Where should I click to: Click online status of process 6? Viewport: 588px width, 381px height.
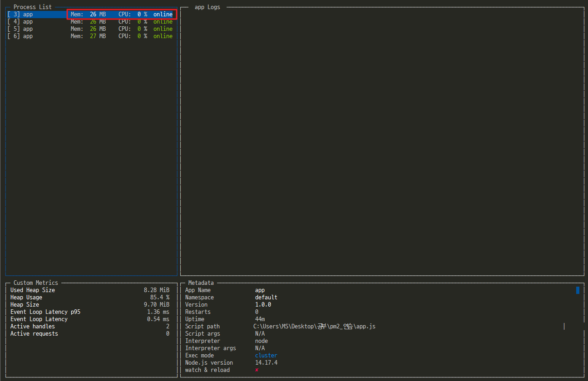[163, 36]
